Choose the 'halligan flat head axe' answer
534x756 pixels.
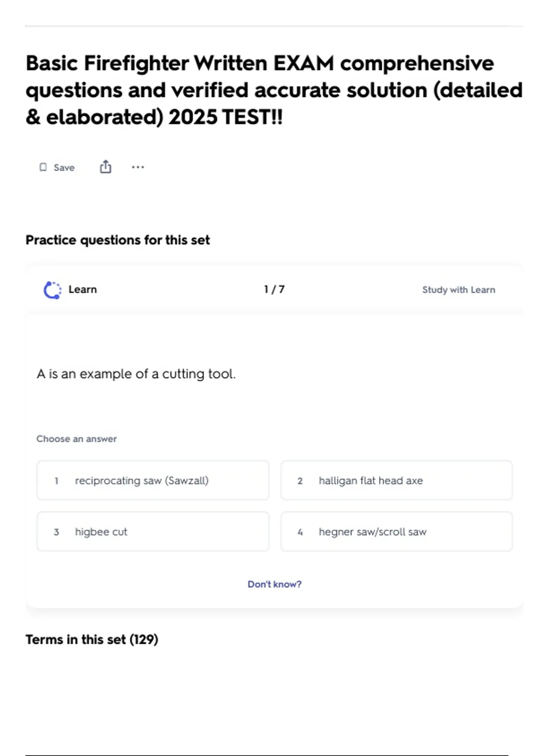(x=396, y=481)
